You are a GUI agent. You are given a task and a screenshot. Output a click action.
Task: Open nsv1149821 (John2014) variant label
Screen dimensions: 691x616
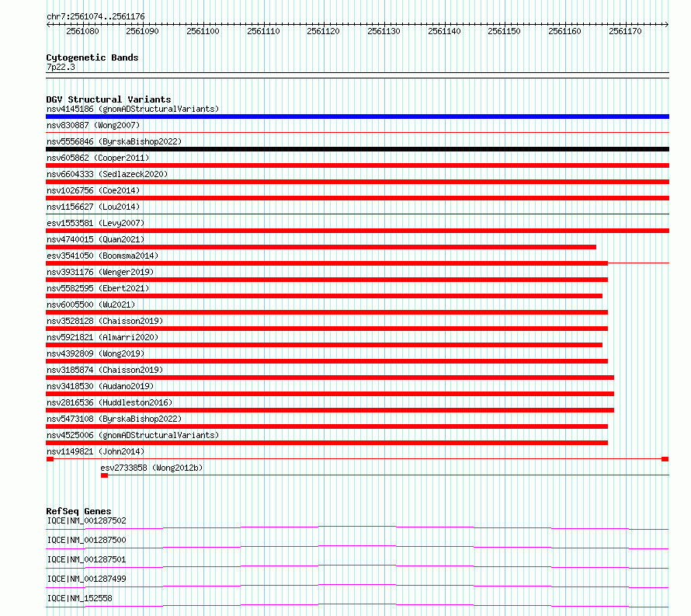[x=95, y=451]
